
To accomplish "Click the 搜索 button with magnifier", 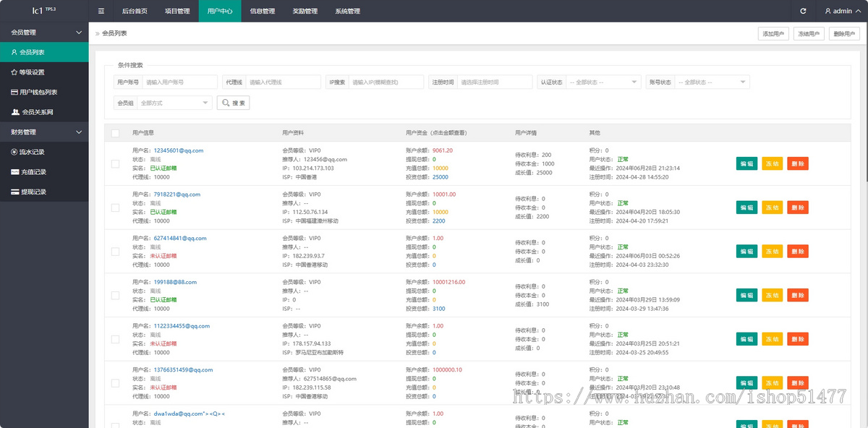I will coord(234,103).
